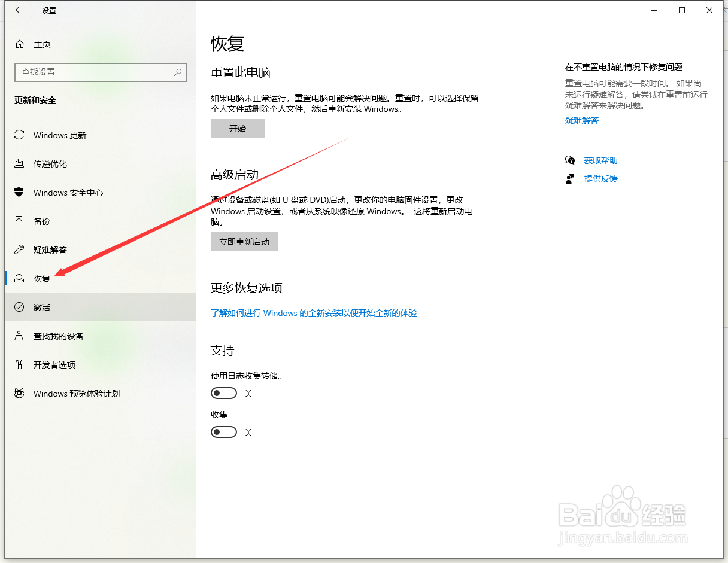Click the Activation checkmark circle icon
The height and width of the screenshot is (563, 728).
point(20,308)
